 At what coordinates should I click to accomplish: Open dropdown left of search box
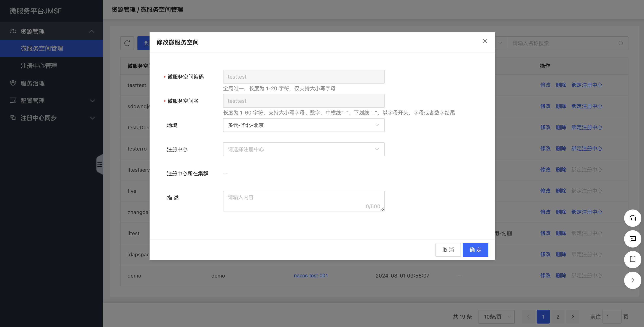coord(501,43)
